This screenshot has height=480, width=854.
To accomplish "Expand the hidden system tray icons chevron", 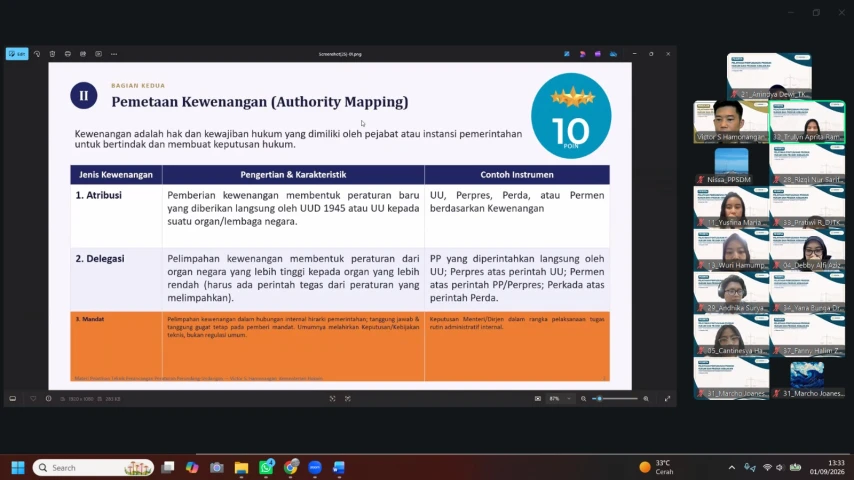I will pos(731,467).
